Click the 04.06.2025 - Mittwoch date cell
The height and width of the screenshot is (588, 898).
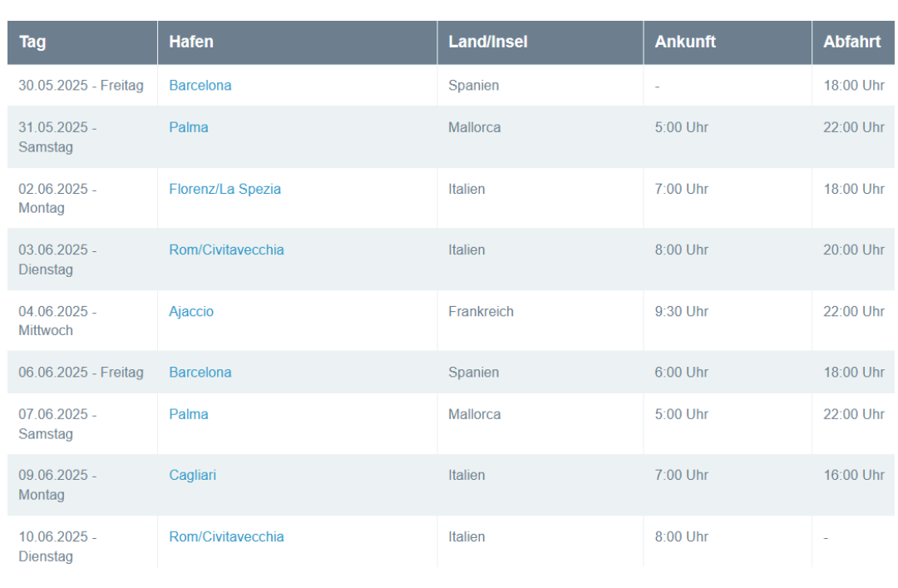(57, 320)
